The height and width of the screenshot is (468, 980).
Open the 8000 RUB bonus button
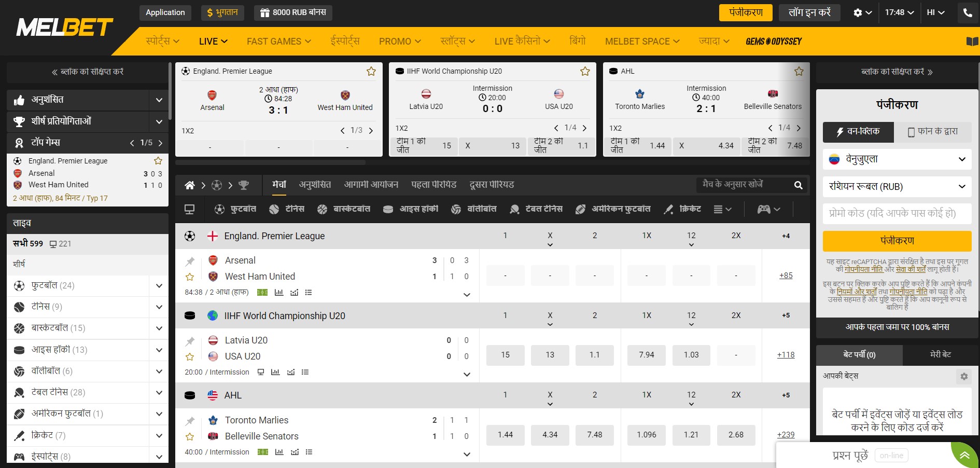coord(293,12)
